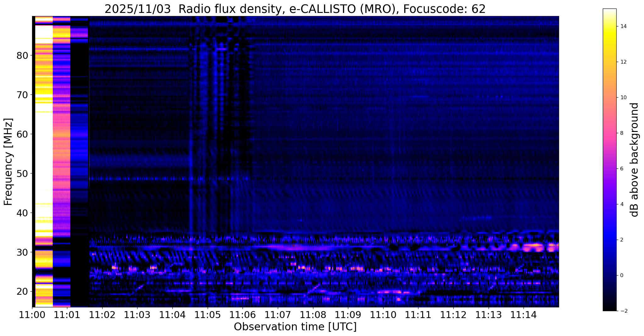
Task: Click the 60 MHz frequency tick label
Action: point(22,134)
